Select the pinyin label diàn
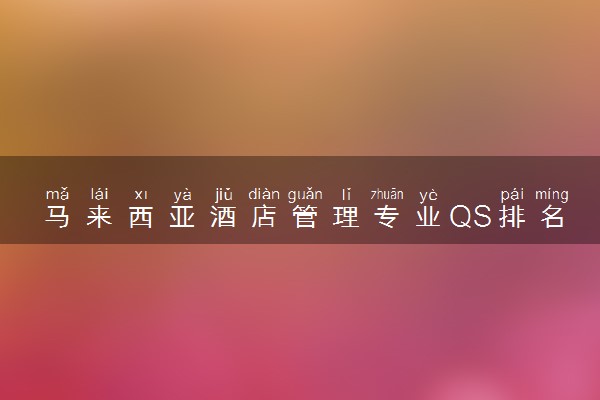Viewport: 600px width, 400px height. click(x=264, y=194)
